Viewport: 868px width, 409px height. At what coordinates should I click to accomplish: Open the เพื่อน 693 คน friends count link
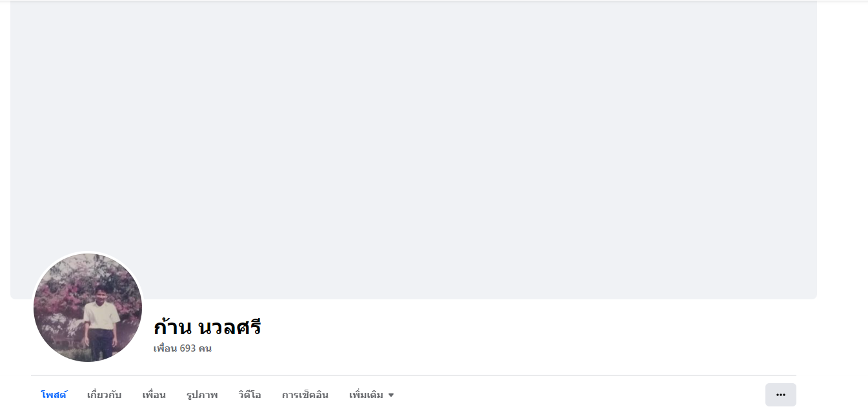pyautogui.click(x=183, y=348)
